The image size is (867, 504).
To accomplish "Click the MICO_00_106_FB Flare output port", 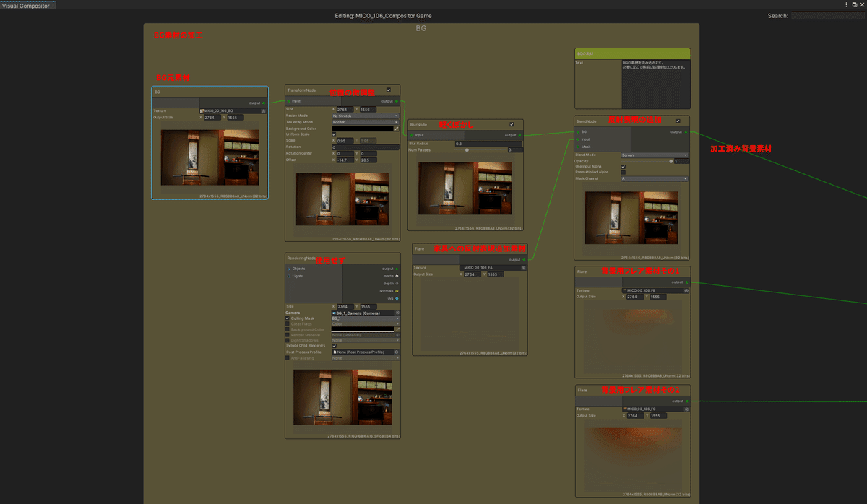I will [x=686, y=282].
